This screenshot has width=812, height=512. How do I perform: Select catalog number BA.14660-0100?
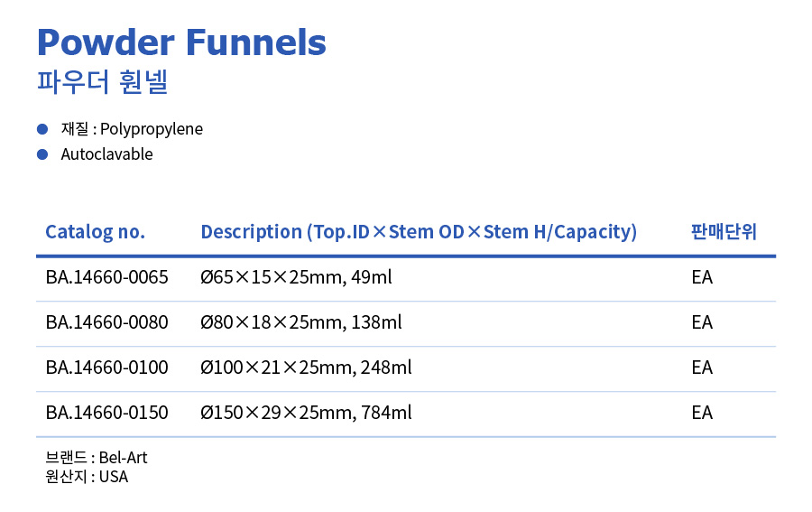coord(106,368)
